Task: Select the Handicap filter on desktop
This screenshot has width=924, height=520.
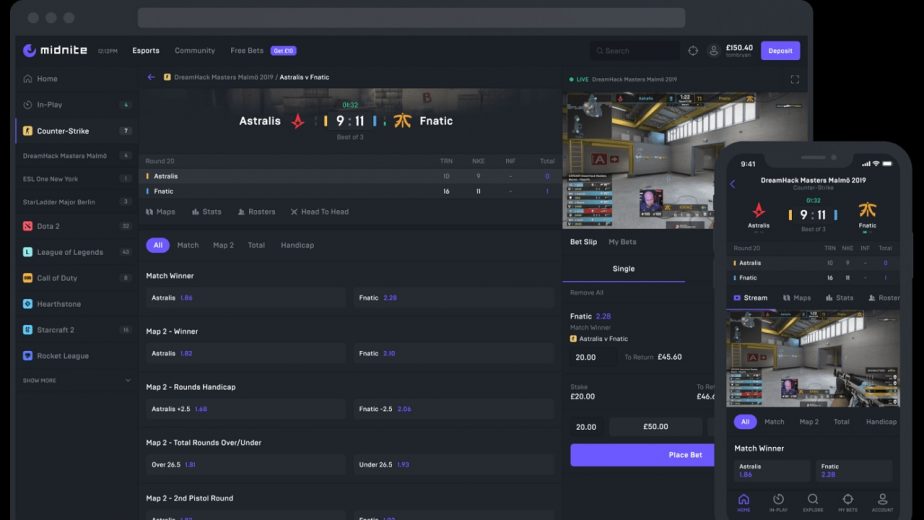Action: pos(297,245)
